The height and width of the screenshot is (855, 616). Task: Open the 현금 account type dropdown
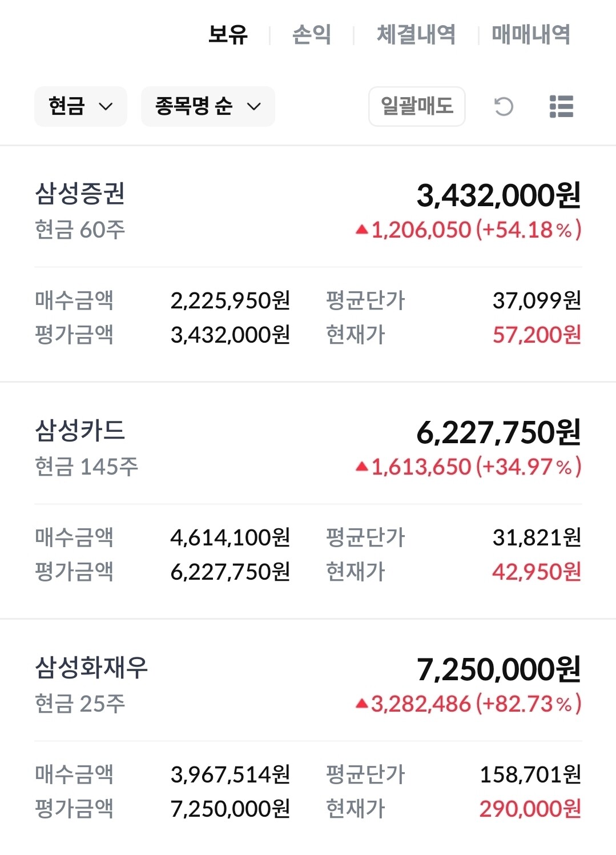pyautogui.click(x=80, y=107)
